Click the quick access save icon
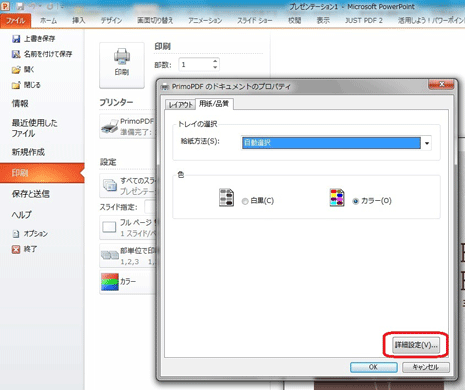This screenshot has width=465, height=390. (20, 6)
